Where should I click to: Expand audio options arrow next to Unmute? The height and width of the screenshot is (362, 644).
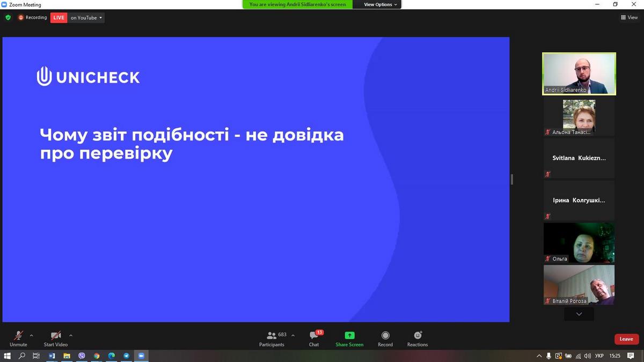pyautogui.click(x=31, y=336)
